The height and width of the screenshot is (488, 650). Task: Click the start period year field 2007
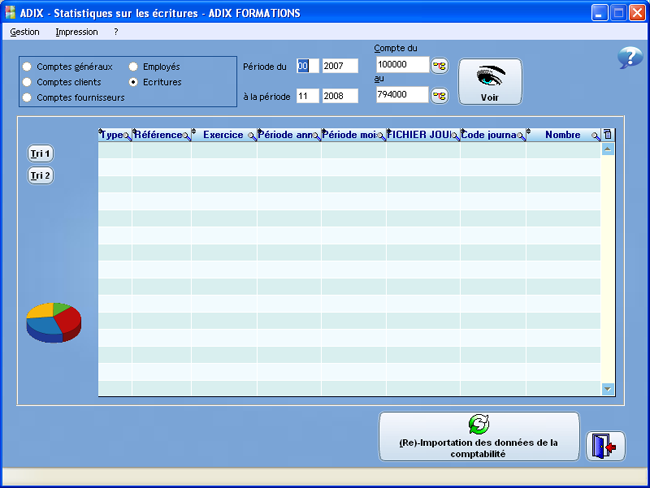(x=339, y=66)
